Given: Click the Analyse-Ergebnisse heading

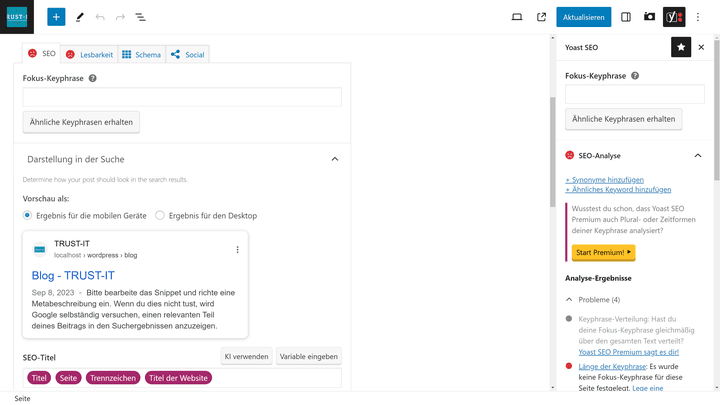Looking at the screenshot, I should point(598,278).
